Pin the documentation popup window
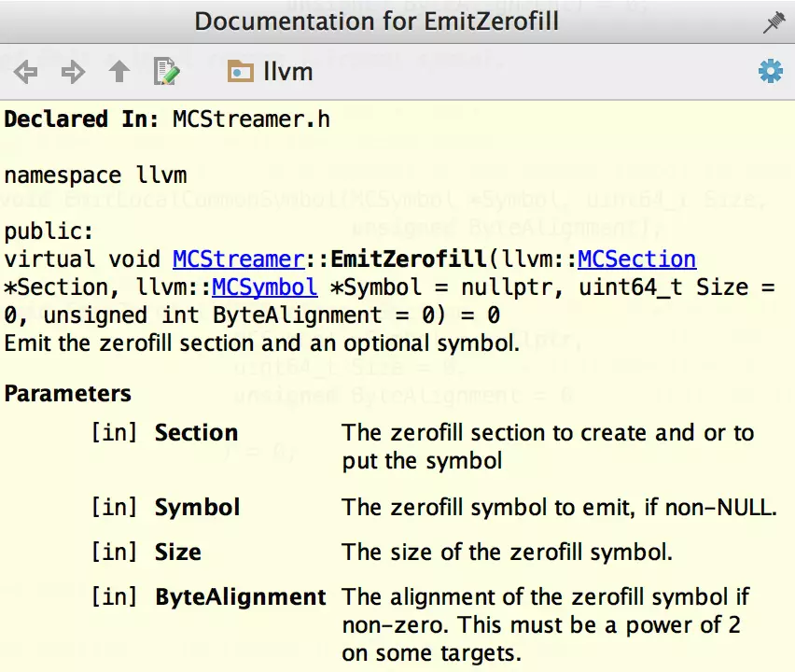Screen dimensions: 795x672 pyautogui.click(x=774, y=22)
